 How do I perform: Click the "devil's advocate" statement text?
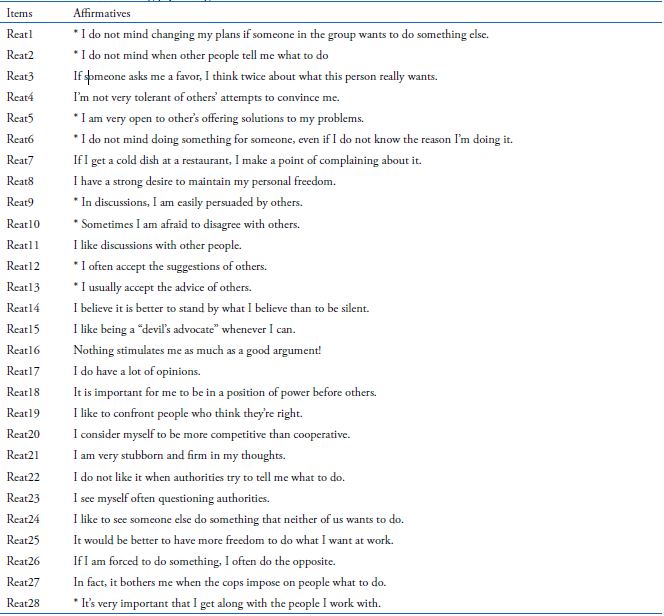click(212, 330)
